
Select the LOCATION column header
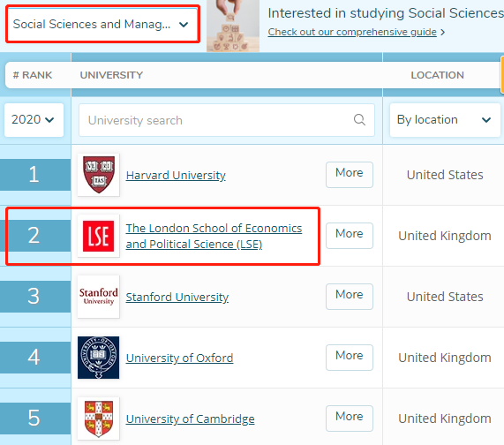tap(438, 75)
